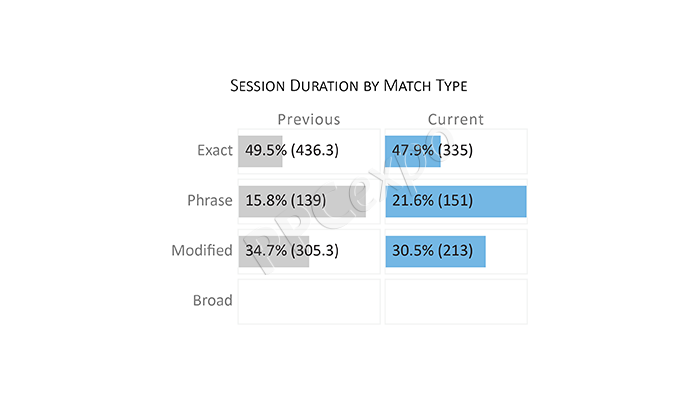This screenshot has height=400, width=698.
Task: Click the empty Broad previous cell
Action: [x=309, y=302]
